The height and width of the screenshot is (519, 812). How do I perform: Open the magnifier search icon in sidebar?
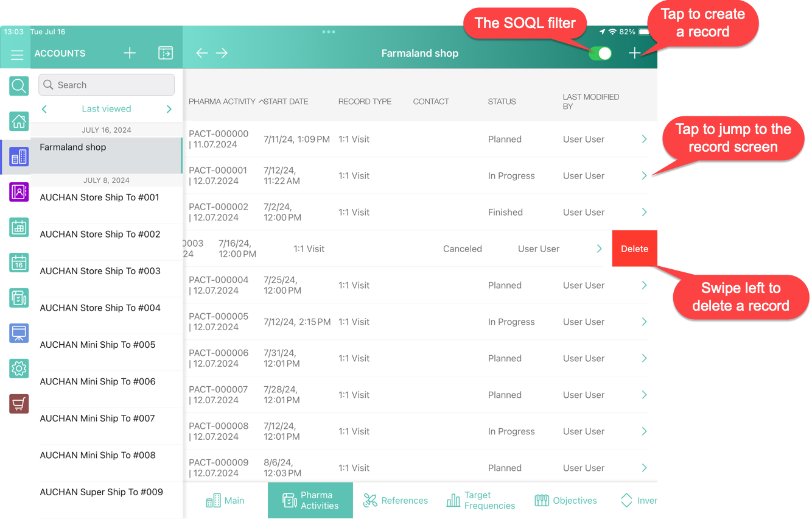(x=19, y=86)
